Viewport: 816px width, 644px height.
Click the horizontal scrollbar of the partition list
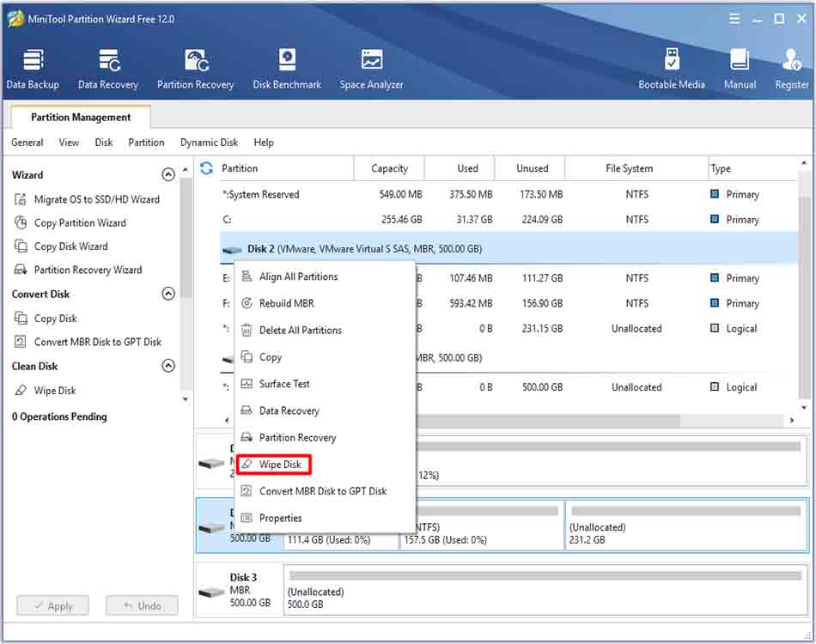(x=547, y=420)
